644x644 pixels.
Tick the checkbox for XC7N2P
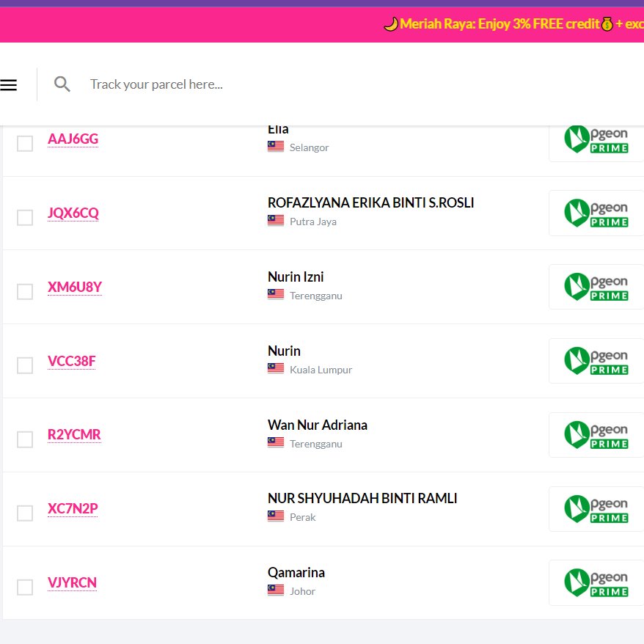[25, 513]
